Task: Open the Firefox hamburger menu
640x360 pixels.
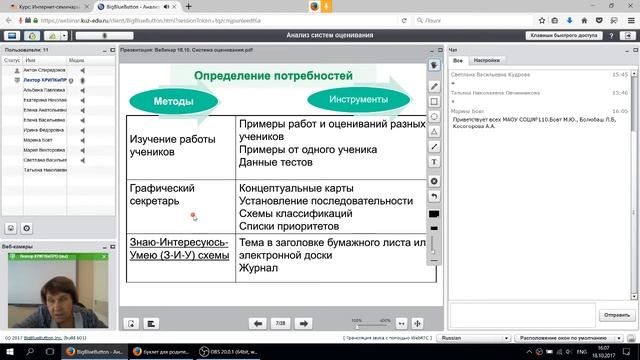Action: (x=631, y=20)
